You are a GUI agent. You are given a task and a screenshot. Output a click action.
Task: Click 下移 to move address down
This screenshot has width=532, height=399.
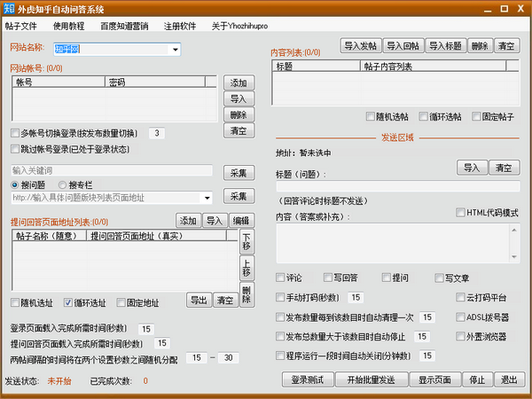point(246,240)
